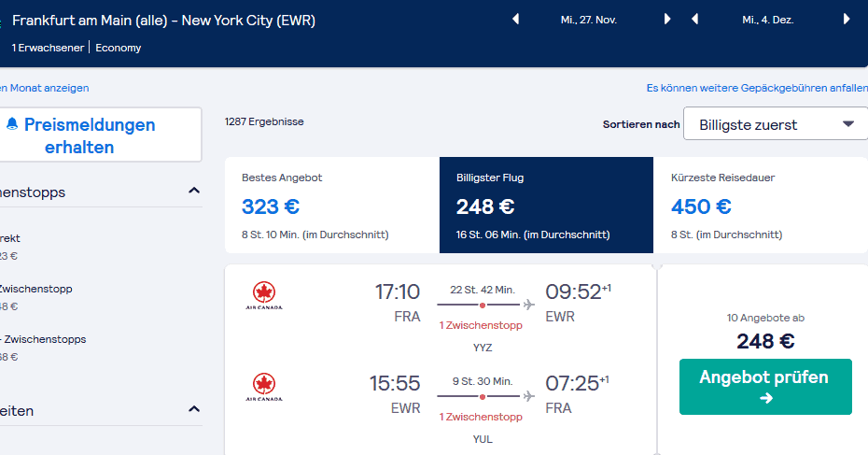
Task: Go to previous departure date arrow
Action: coord(516,20)
